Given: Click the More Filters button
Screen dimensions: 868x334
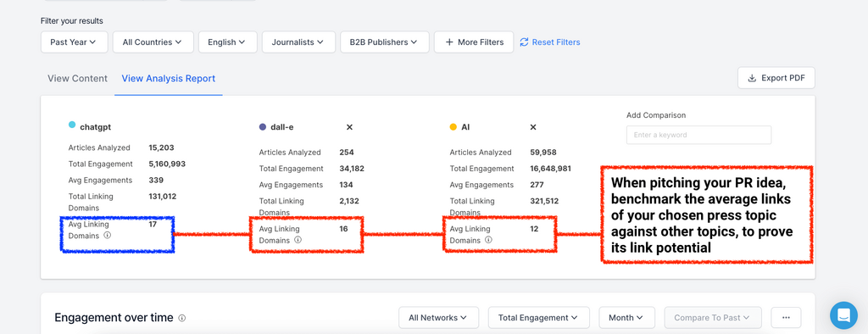Looking at the screenshot, I should pos(475,42).
